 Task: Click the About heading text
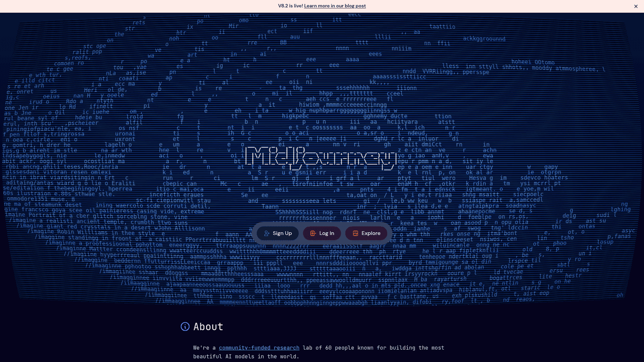pyautogui.click(x=208, y=326)
